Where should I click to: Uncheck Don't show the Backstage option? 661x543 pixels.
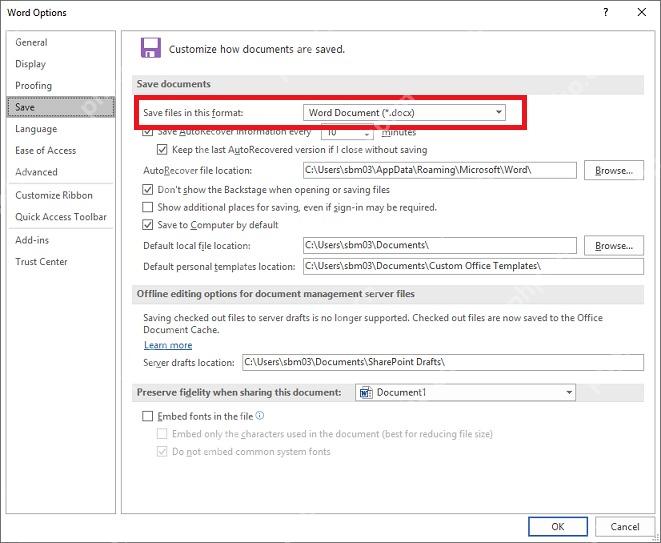tap(148, 190)
